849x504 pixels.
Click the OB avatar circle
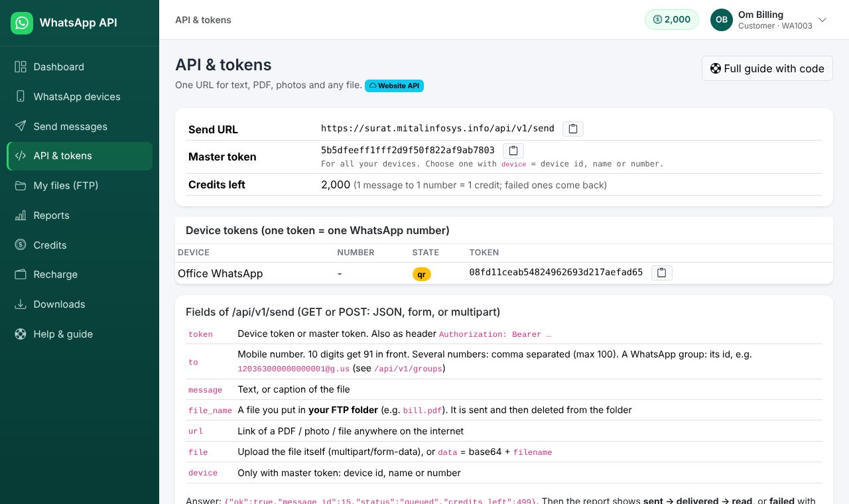722,20
